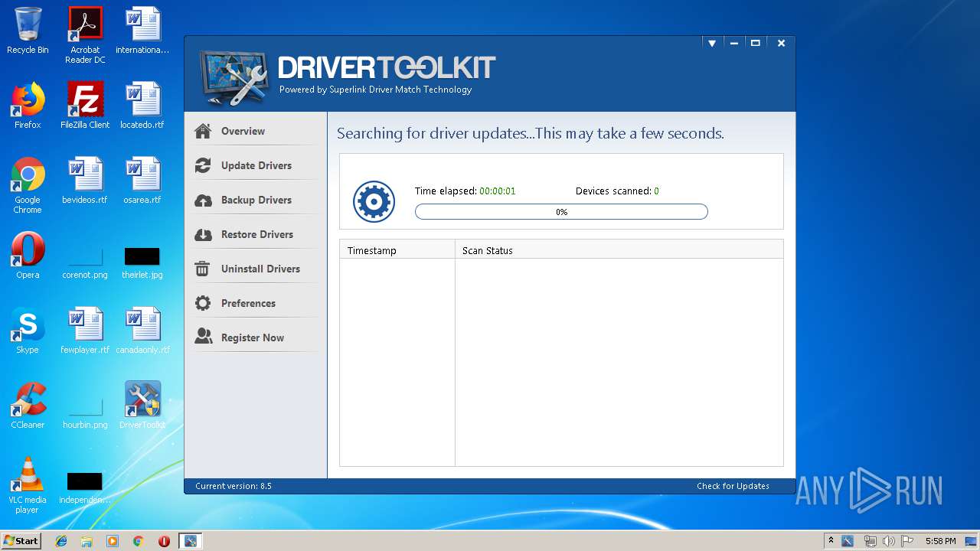
Task: Open Windows Explorer folder in taskbar
Action: (x=87, y=541)
